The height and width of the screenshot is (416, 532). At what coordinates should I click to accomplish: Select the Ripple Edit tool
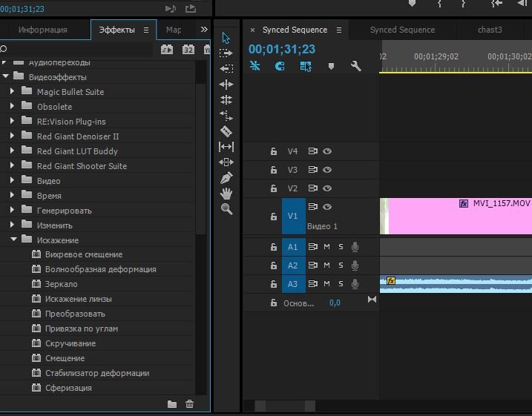coord(226,84)
